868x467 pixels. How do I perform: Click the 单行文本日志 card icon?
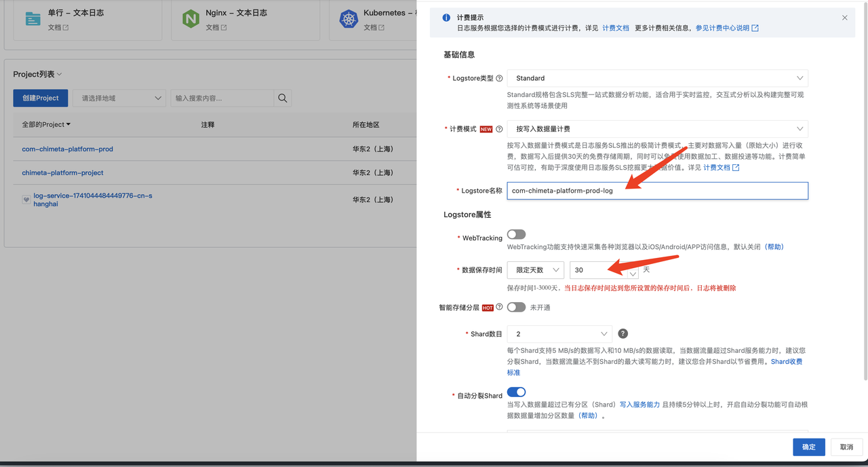tap(33, 19)
